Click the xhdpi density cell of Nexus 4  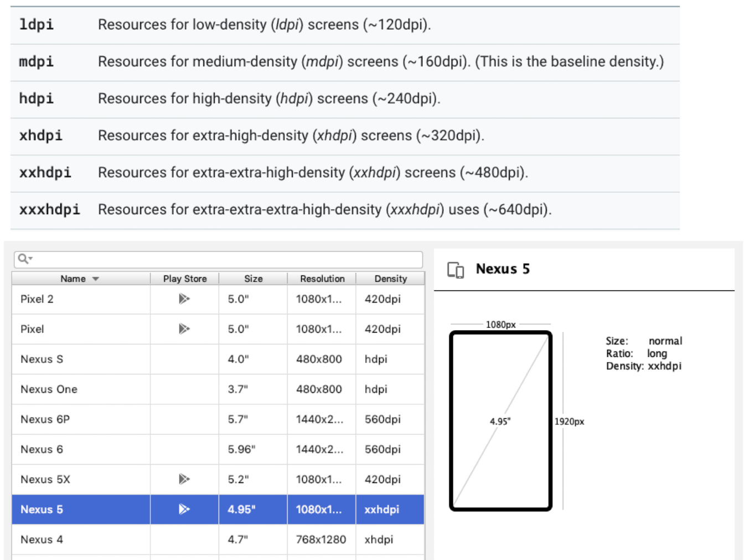(390, 540)
